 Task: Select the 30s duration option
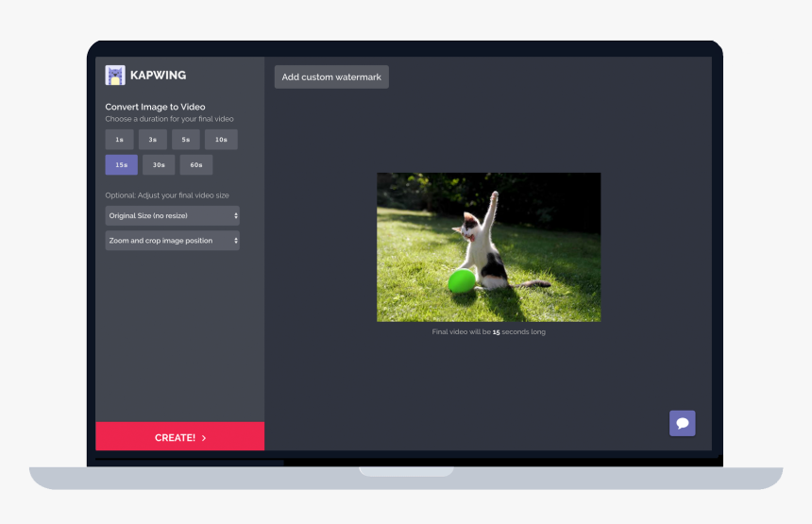coord(159,164)
